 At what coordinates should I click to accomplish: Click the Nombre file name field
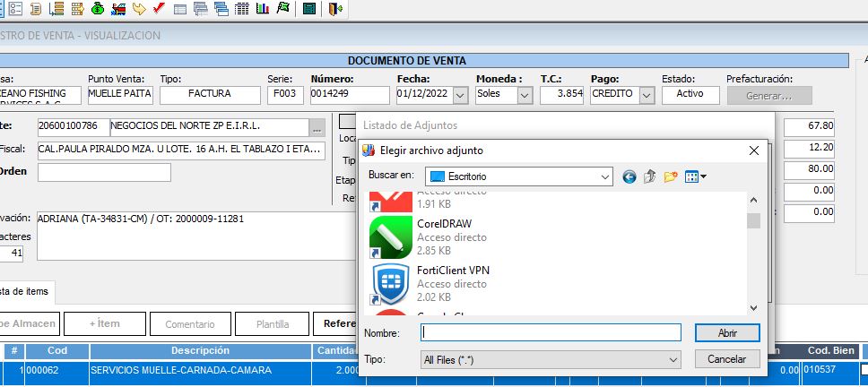click(x=551, y=332)
